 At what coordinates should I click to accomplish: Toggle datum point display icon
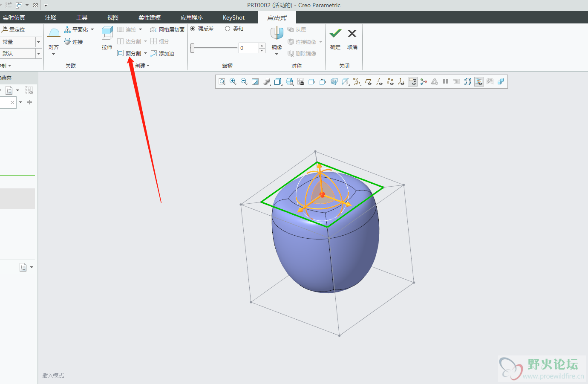390,81
